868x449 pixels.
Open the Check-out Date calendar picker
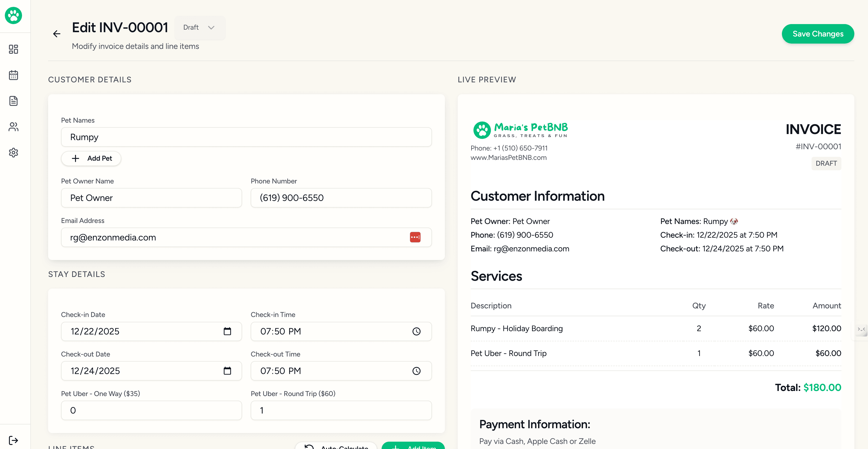click(x=228, y=371)
